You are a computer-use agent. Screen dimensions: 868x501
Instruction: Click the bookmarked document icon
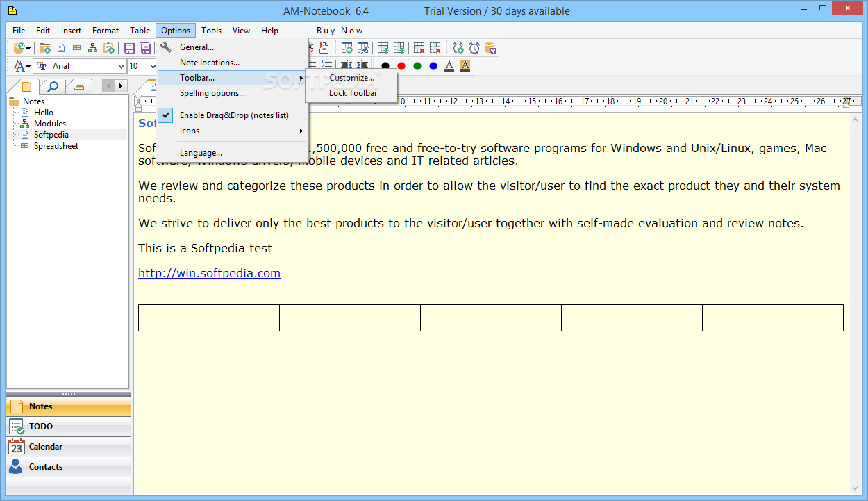[x=324, y=48]
